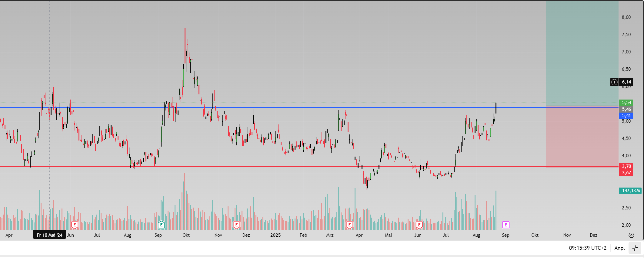This screenshot has height=261, width=644.
Task: Open the red earnings marker near Mrz 2025
Action: click(349, 225)
